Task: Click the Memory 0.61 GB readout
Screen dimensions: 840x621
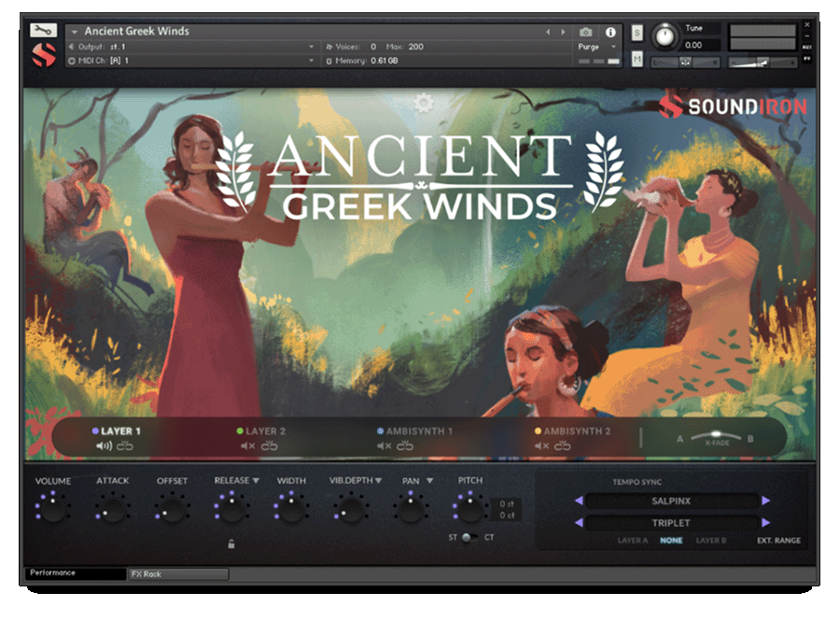Action: point(385,61)
